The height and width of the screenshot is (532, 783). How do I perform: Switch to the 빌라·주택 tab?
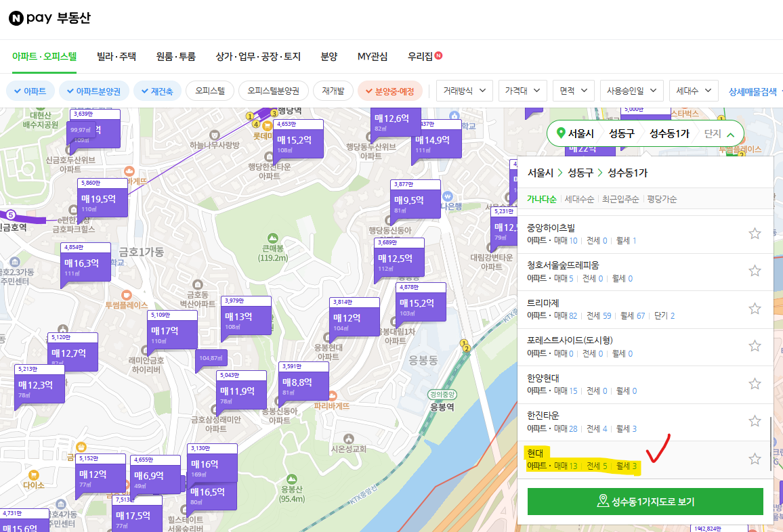[x=114, y=57]
